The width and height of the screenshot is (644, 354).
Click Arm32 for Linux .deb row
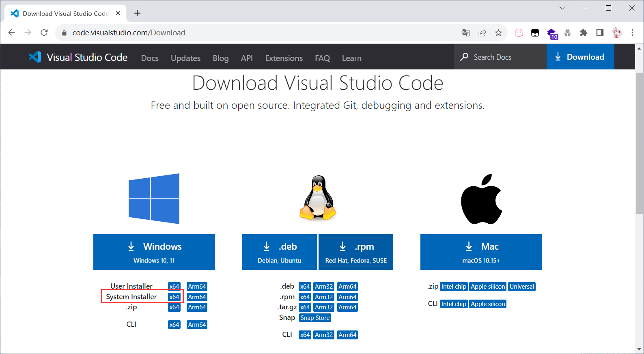(324, 287)
